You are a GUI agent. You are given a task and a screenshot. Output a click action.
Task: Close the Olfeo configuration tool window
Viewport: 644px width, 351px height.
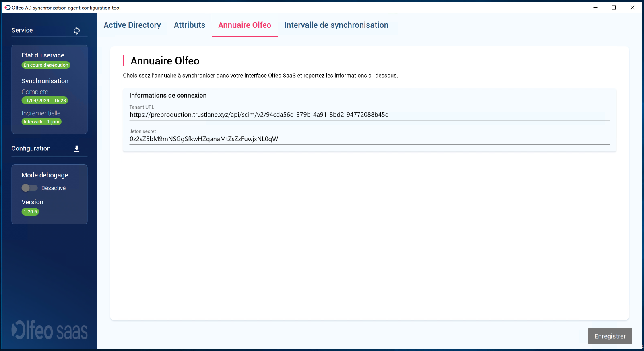(632, 7)
